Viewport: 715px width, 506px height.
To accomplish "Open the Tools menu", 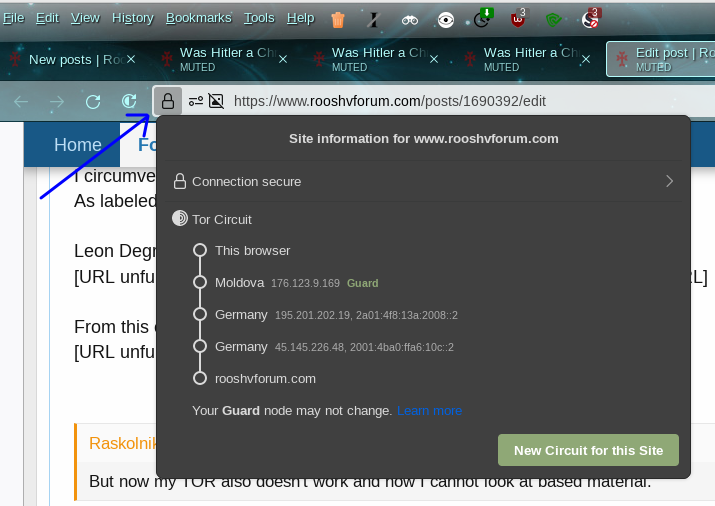I will (x=259, y=18).
